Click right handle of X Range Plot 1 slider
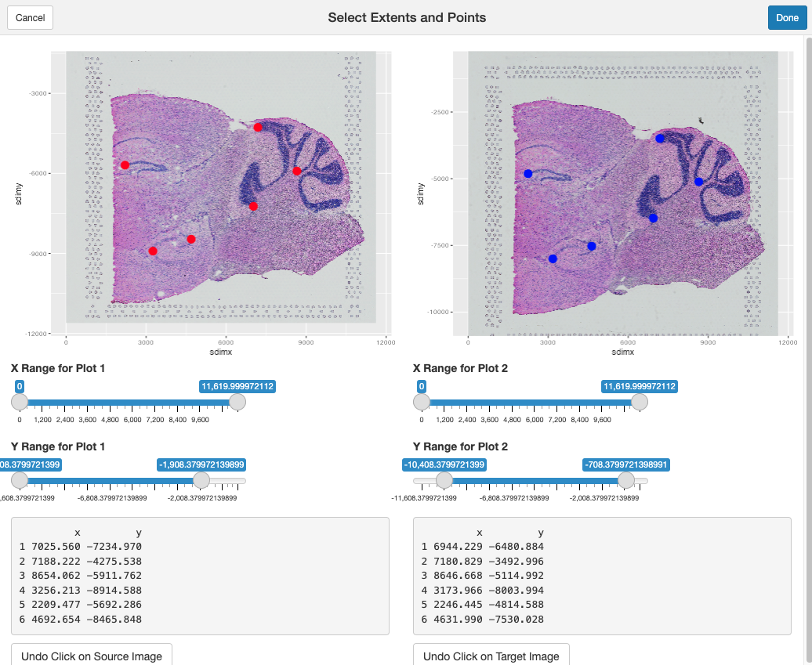 (237, 402)
